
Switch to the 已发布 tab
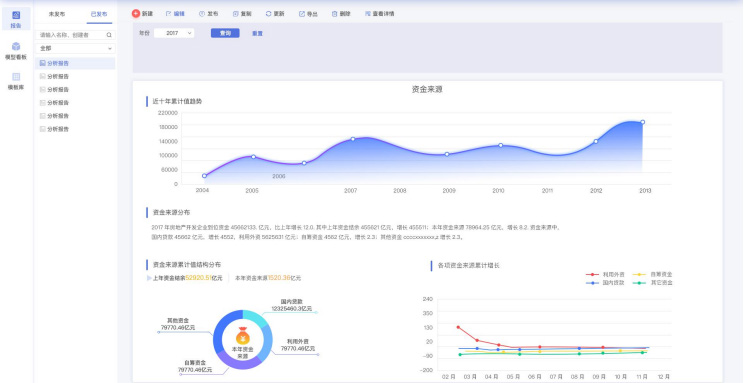pyautogui.click(x=99, y=14)
